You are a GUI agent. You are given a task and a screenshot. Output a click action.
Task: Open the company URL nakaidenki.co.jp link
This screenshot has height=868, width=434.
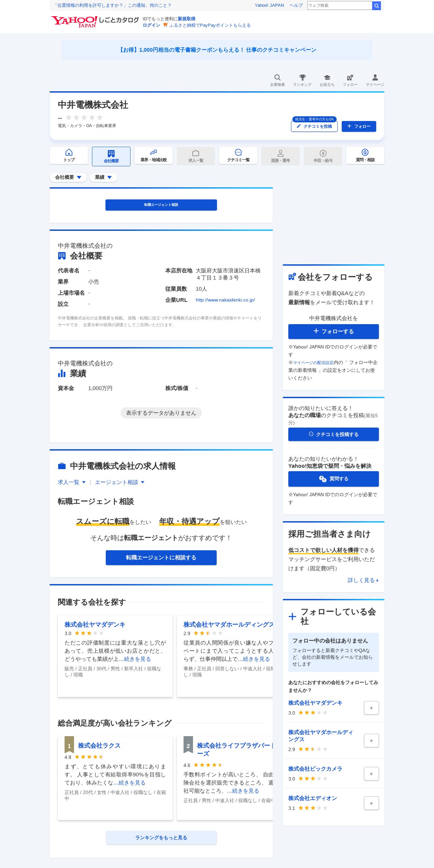[x=225, y=300]
